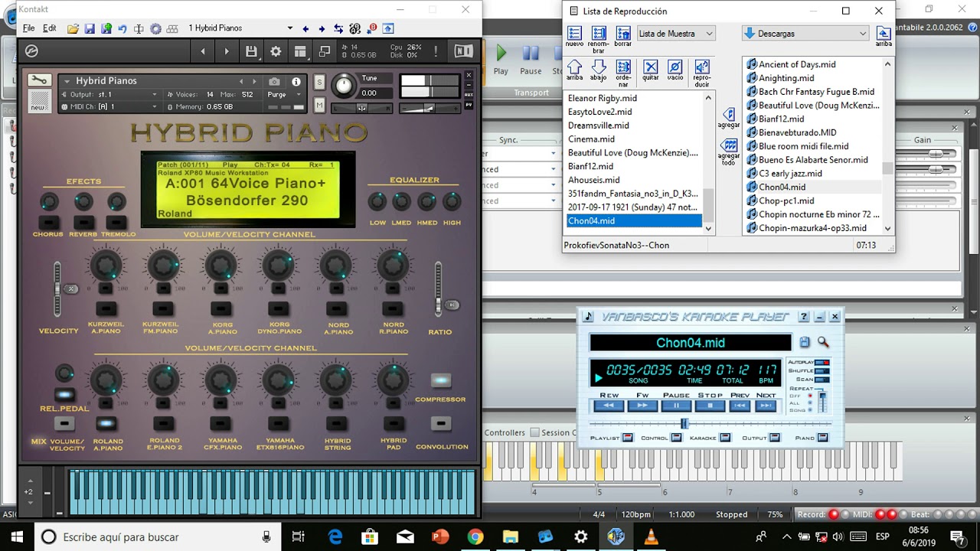Open VLC media player from taskbar
The width and height of the screenshot is (980, 551).
651,537
